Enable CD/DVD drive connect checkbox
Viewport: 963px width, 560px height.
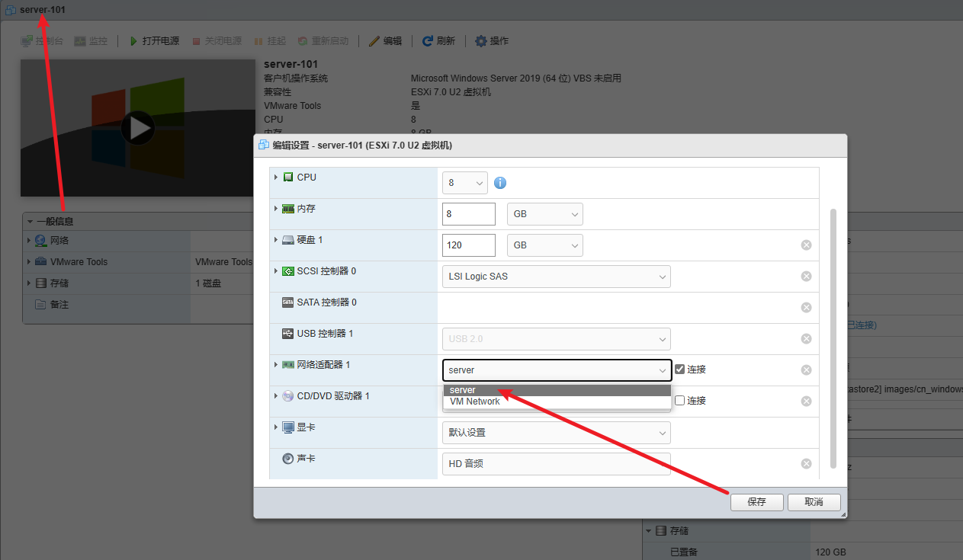pyautogui.click(x=680, y=401)
